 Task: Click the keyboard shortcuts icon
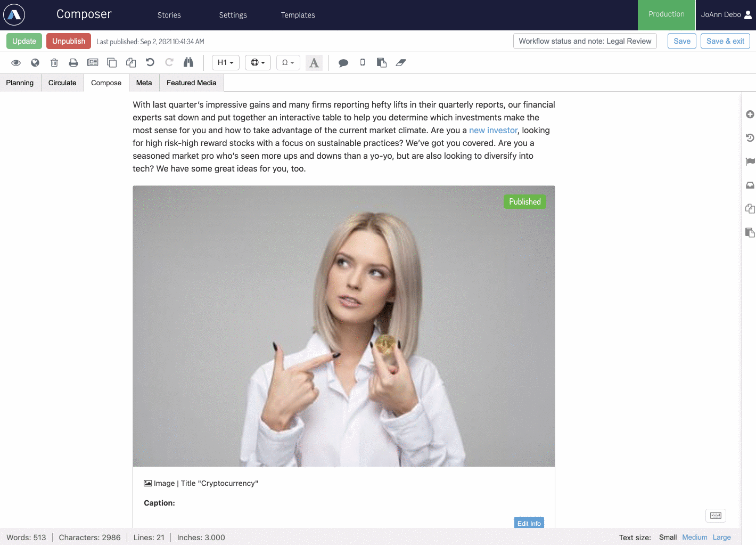716,516
